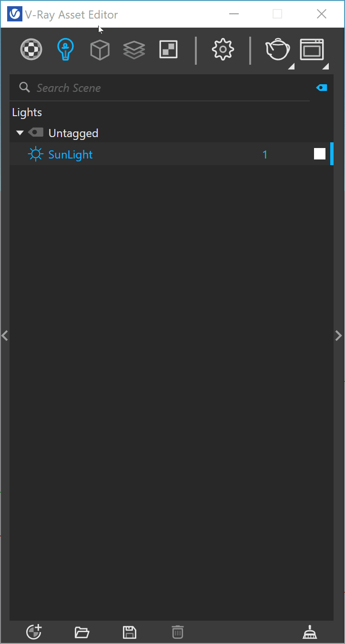
Task: Click the SunLight white color swatch
Action: coord(320,154)
